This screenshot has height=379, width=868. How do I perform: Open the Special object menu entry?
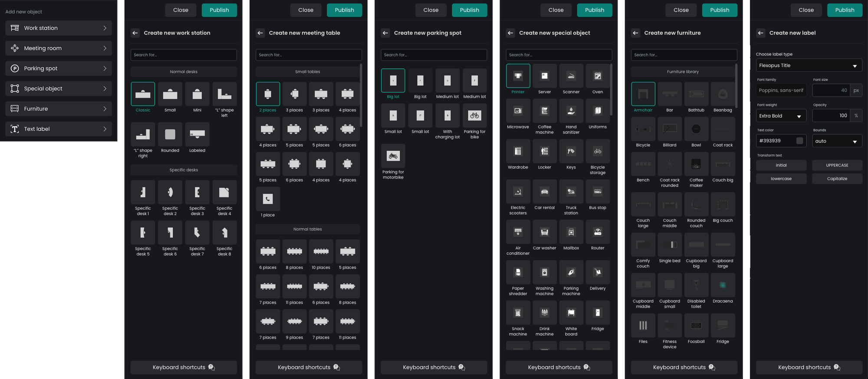coord(59,89)
